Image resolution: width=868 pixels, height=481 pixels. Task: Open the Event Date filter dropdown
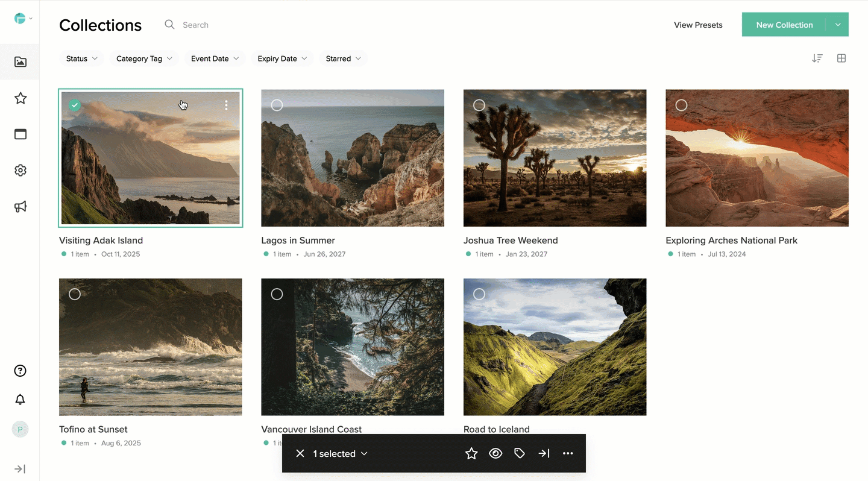[x=215, y=58]
